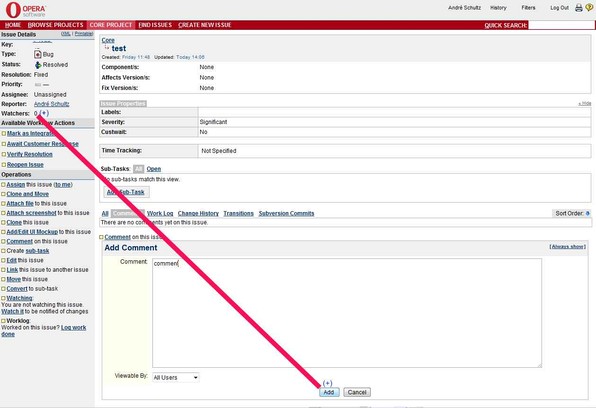
Task: Click Log Out in header
Action: click(560, 8)
